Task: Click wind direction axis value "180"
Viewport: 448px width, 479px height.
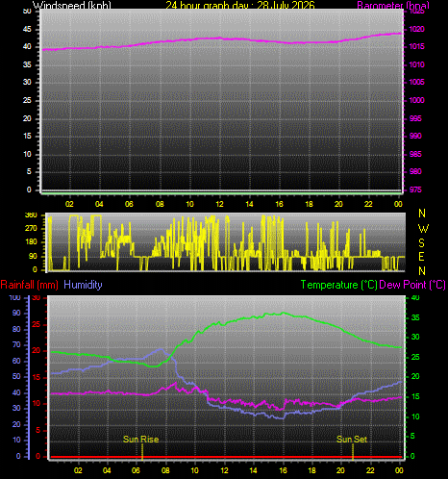Action: (x=31, y=242)
